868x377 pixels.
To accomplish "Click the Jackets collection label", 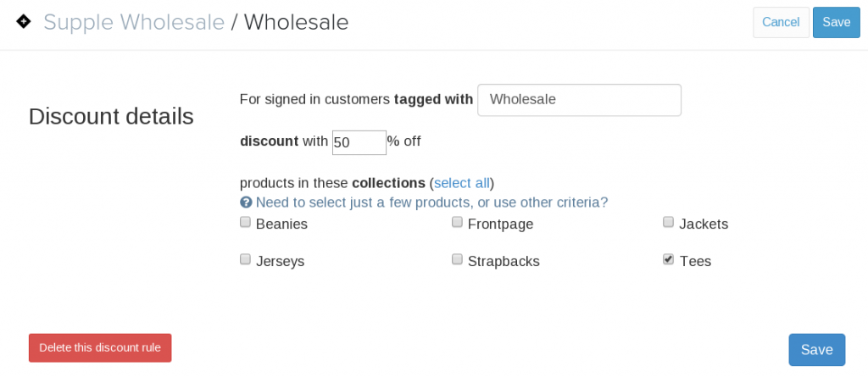I will [x=704, y=225].
